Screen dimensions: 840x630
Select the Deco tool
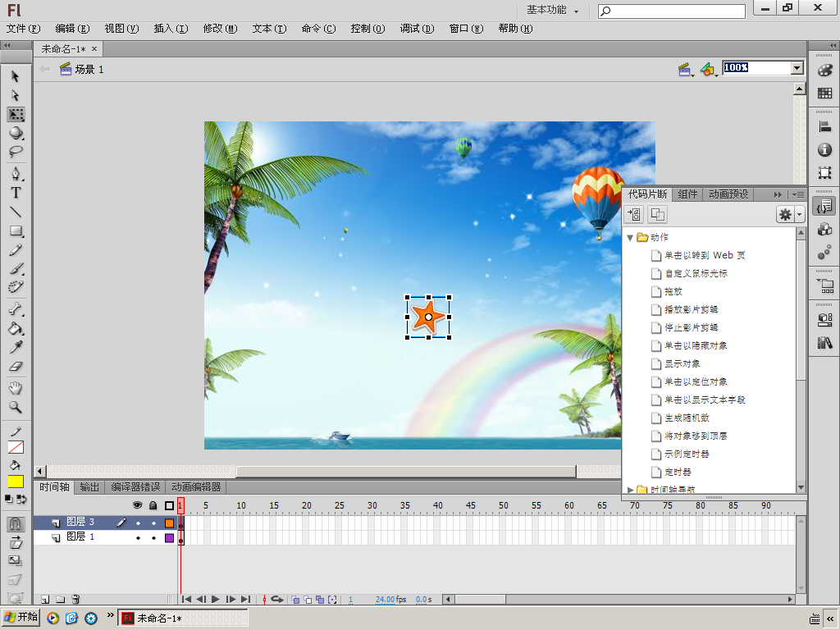click(x=16, y=287)
